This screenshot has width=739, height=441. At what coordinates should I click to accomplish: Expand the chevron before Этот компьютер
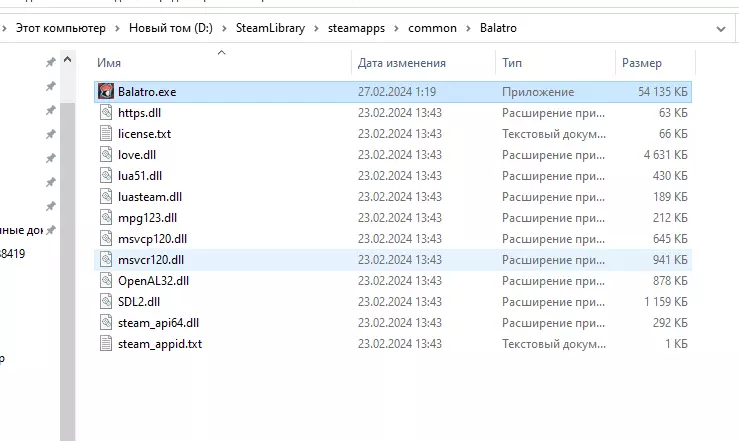(x=4, y=28)
